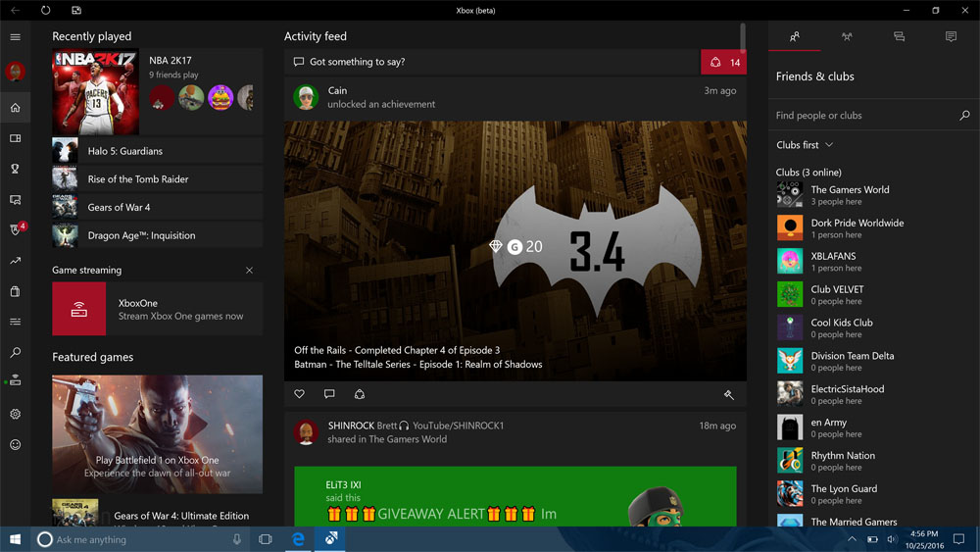Comment on Cain's achievement post

[329, 394]
